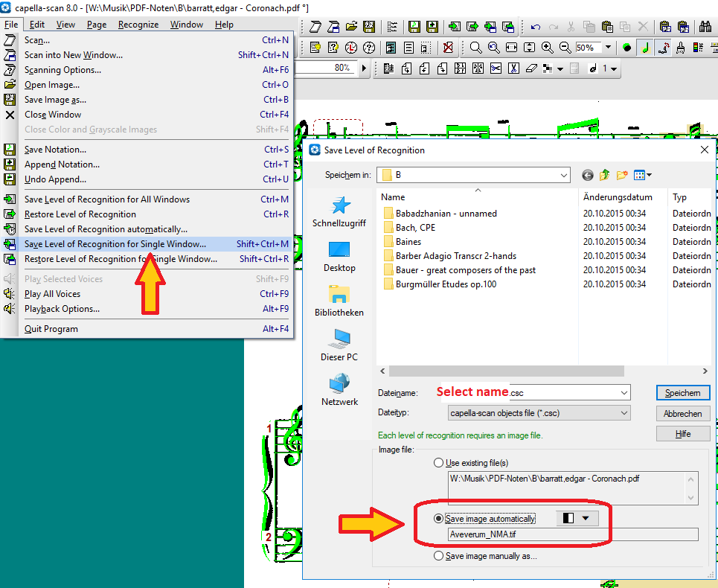
Task: Open Desktop in the dialog sidebar
Action: (x=339, y=257)
